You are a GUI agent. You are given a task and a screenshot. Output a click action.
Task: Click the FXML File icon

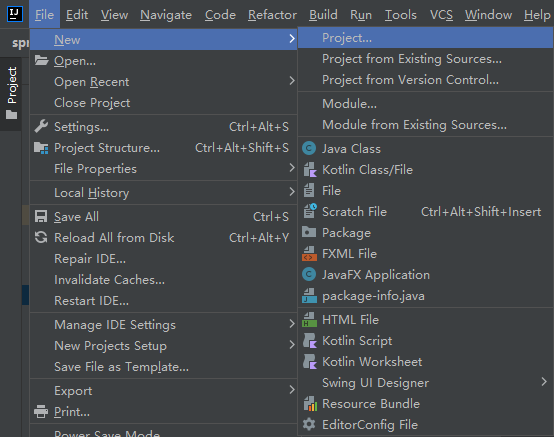point(309,254)
